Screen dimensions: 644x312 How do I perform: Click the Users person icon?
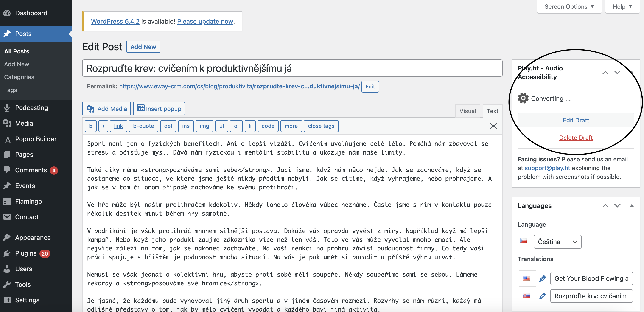tap(7, 269)
